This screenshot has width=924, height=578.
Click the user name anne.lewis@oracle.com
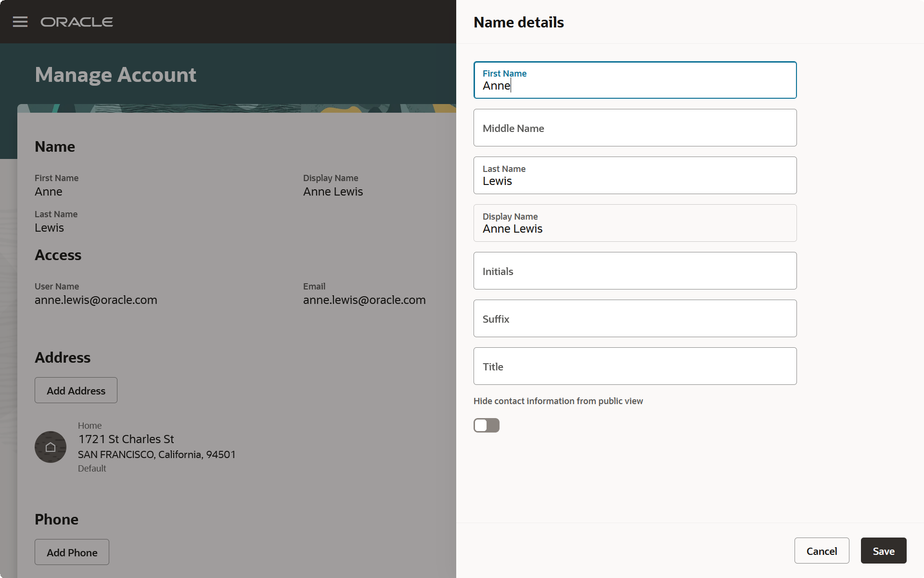[96, 300]
